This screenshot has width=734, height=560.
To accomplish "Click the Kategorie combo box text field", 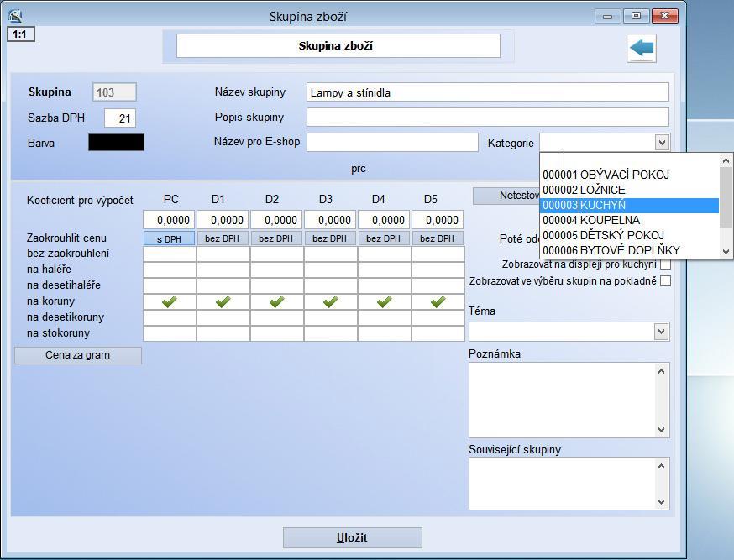I will pyautogui.click(x=598, y=142).
